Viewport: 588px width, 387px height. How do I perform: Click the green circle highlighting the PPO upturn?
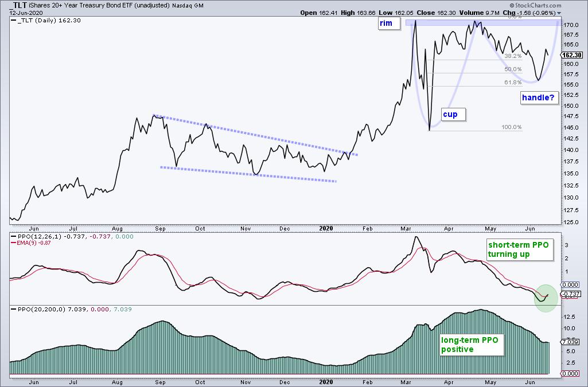tap(546, 299)
